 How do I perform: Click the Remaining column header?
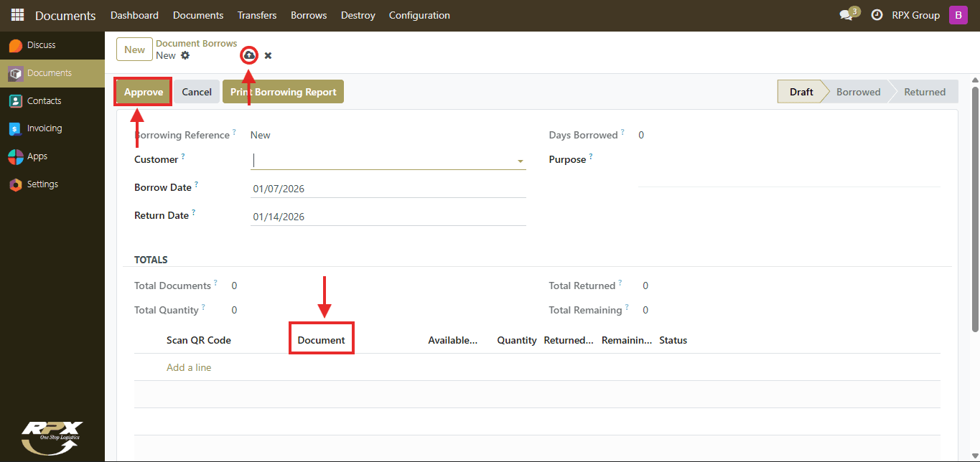tap(627, 340)
